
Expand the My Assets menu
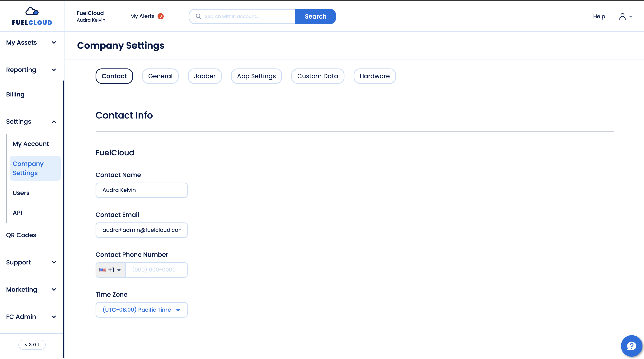pos(31,42)
